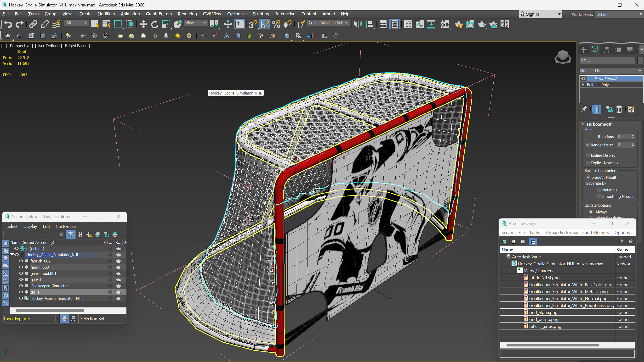The width and height of the screenshot is (644, 362).
Task: Activate the Select and Scale tool
Action: click(x=166, y=24)
